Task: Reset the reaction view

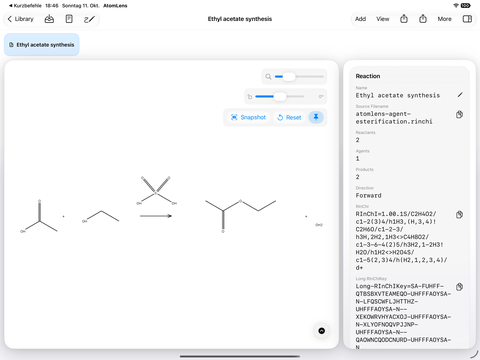Action: tap(289, 117)
